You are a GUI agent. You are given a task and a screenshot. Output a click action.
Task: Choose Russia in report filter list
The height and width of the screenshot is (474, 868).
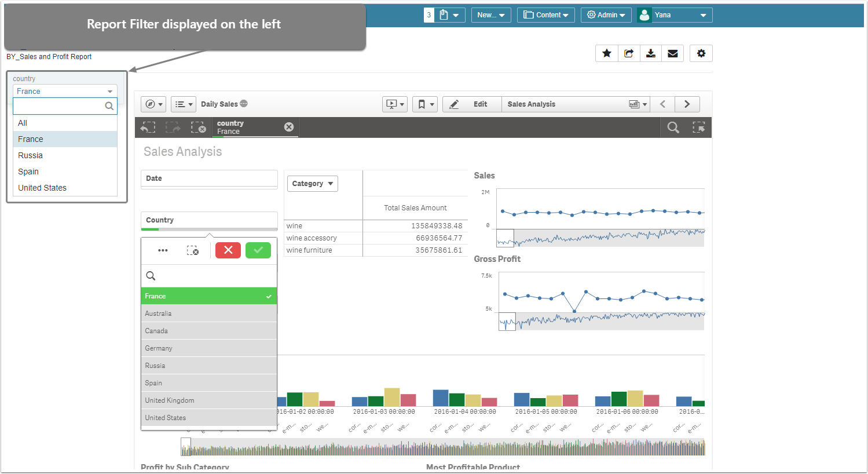coord(31,155)
